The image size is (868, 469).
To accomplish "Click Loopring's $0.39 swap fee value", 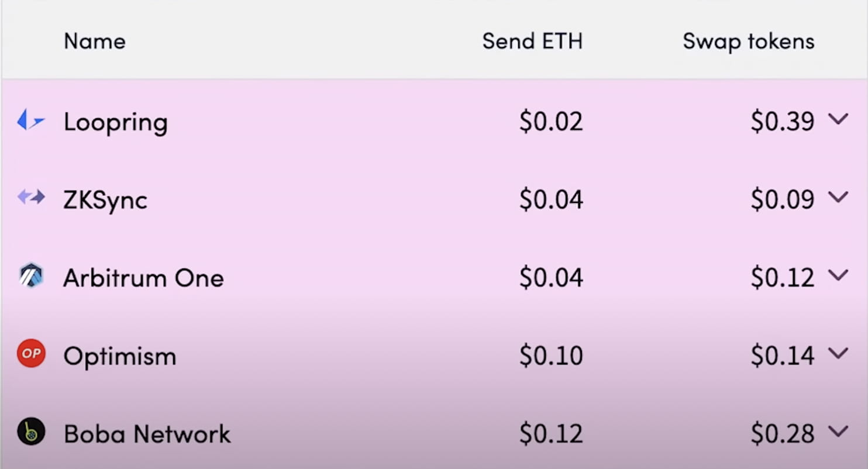I will tap(781, 122).
